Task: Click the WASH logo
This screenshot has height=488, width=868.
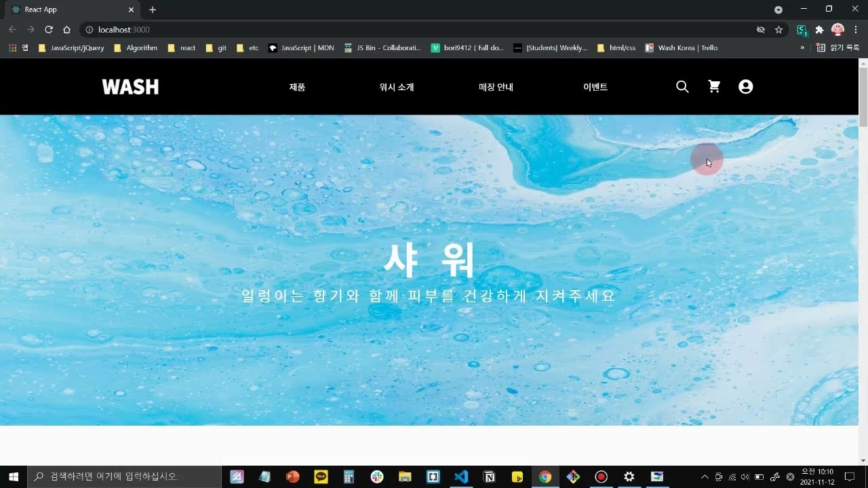Action: click(130, 87)
